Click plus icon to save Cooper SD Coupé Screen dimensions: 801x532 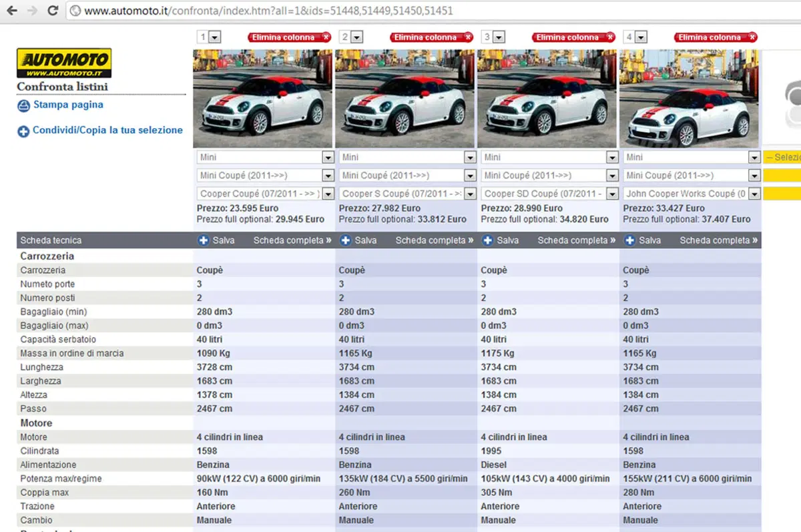click(x=488, y=240)
